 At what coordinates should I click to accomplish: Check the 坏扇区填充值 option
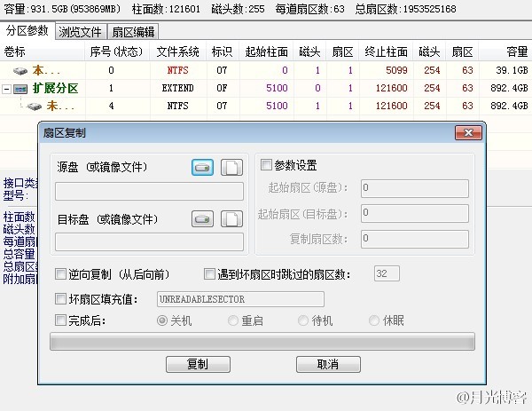tap(60, 299)
